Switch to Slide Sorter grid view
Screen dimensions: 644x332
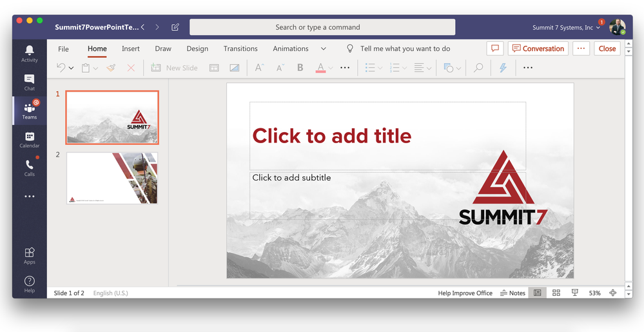pyautogui.click(x=556, y=293)
